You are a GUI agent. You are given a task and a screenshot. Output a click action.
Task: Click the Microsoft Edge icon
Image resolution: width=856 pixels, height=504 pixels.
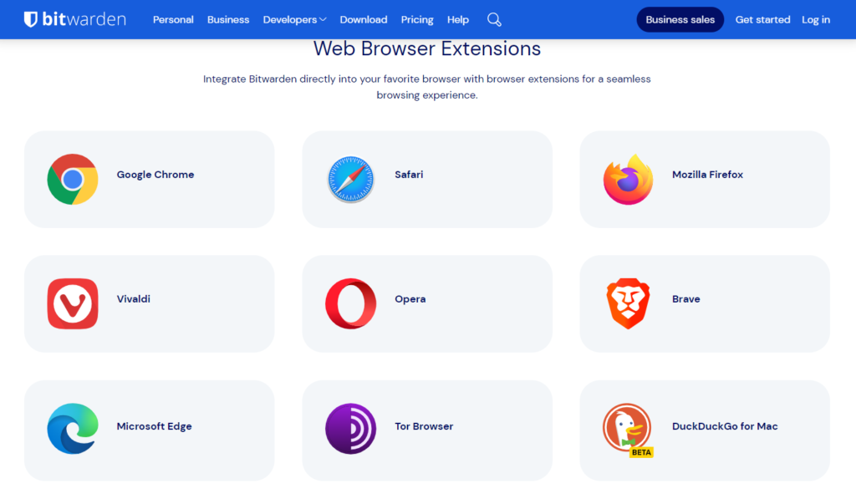click(73, 429)
